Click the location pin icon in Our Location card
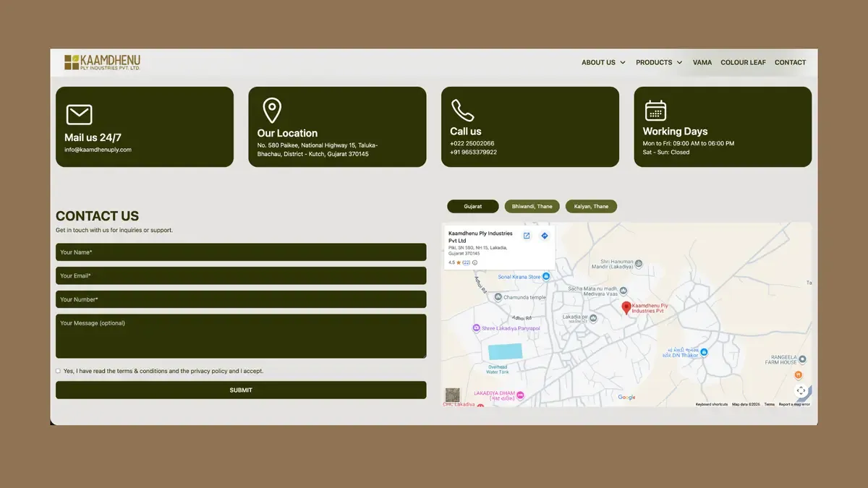 pyautogui.click(x=271, y=111)
